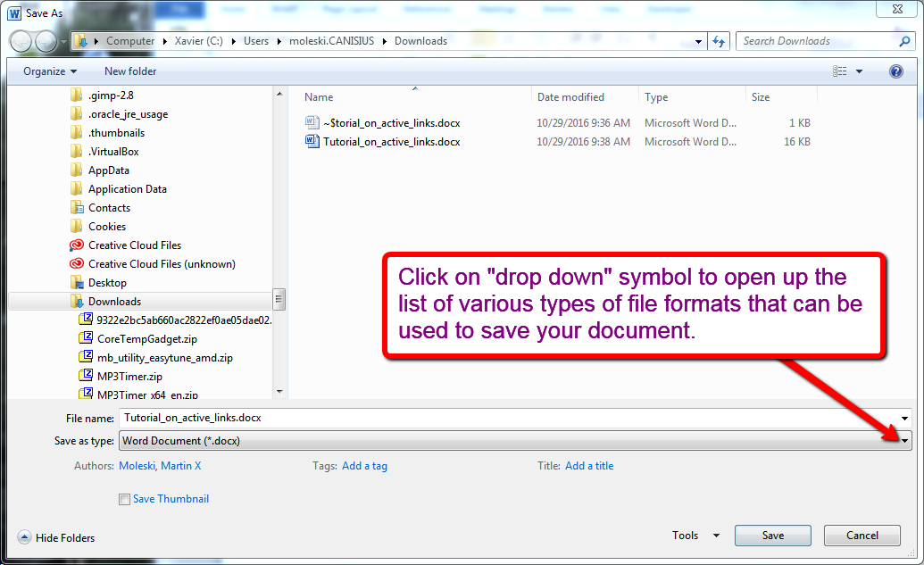The image size is (924, 565).
Task: Expand the Save as type dropdown
Action: (904, 441)
